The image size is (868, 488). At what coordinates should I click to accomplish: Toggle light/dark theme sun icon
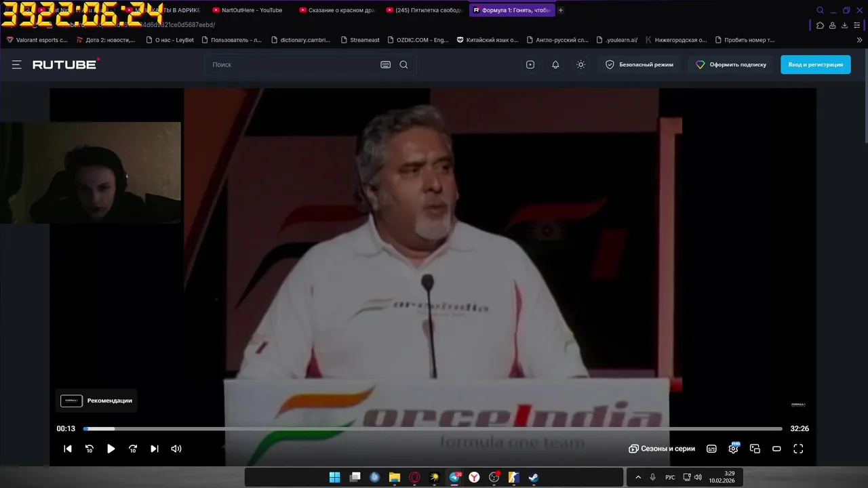pyautogui.click(x=580, y=64)
